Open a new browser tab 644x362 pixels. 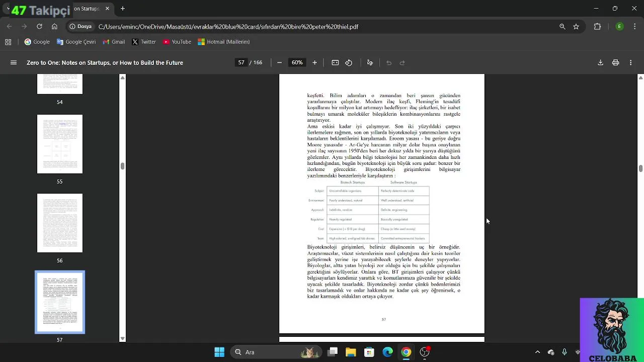pos(123,9)
